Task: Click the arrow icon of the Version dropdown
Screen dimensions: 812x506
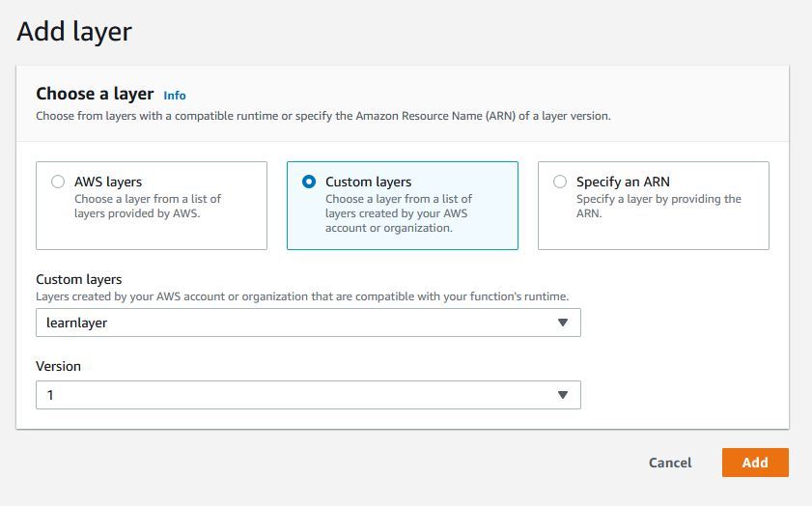Action: pyautogui.click(x=563, y=395)
